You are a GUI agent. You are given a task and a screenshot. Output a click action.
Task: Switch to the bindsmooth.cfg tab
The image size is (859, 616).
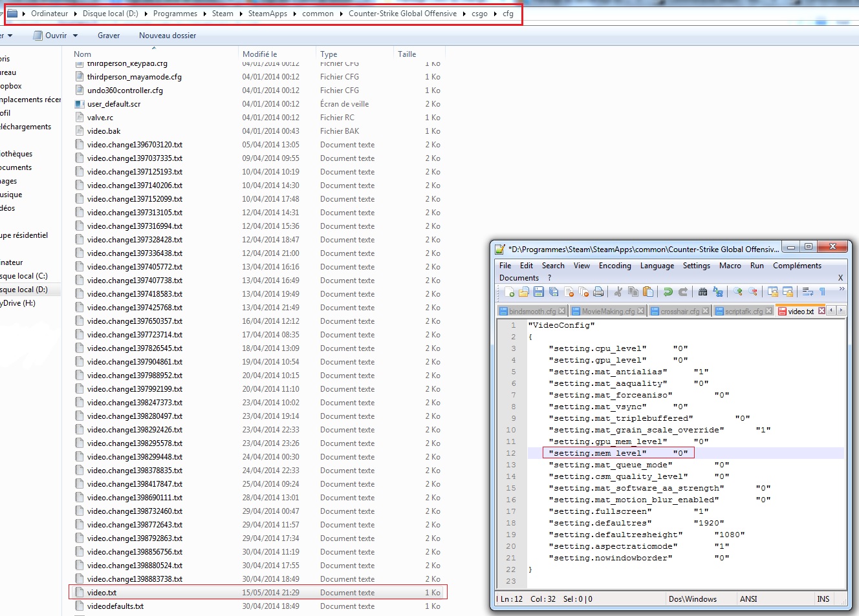(532, 311)
